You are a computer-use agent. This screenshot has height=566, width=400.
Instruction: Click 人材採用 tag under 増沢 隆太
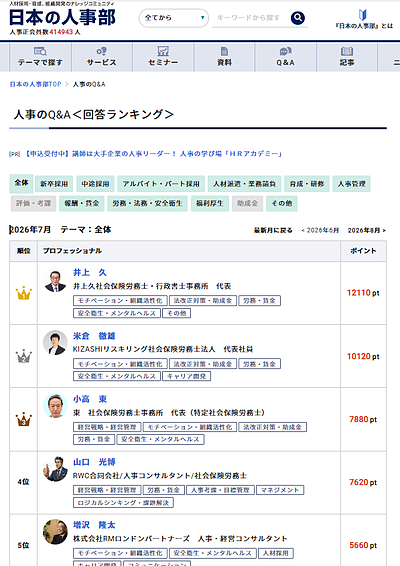point(276,553)
